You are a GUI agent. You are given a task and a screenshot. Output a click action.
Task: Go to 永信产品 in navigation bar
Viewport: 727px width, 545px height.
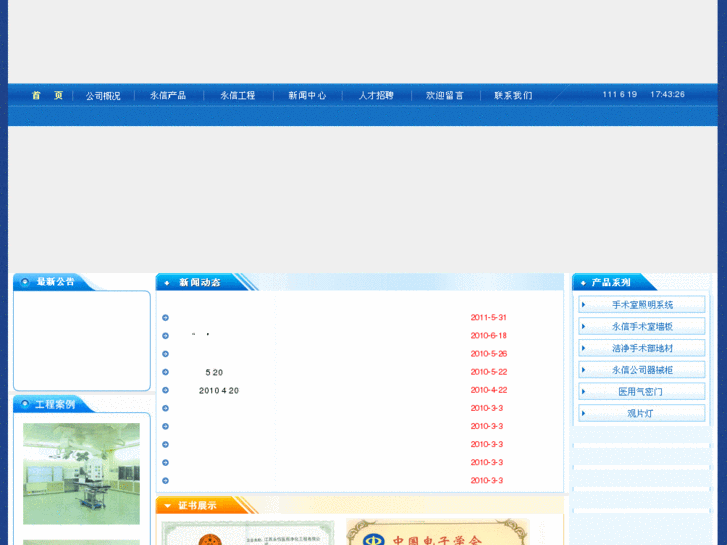(x=168, y=96)
